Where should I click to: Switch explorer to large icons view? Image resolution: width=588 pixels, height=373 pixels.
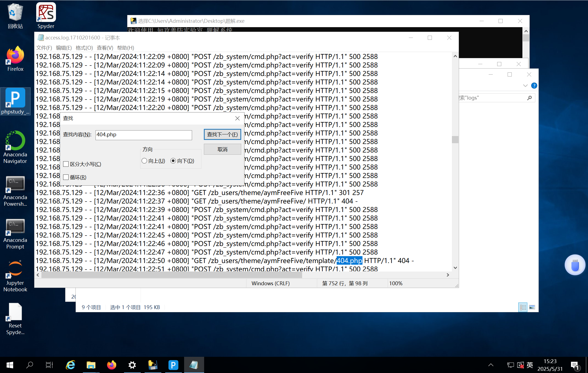(532, 307)
